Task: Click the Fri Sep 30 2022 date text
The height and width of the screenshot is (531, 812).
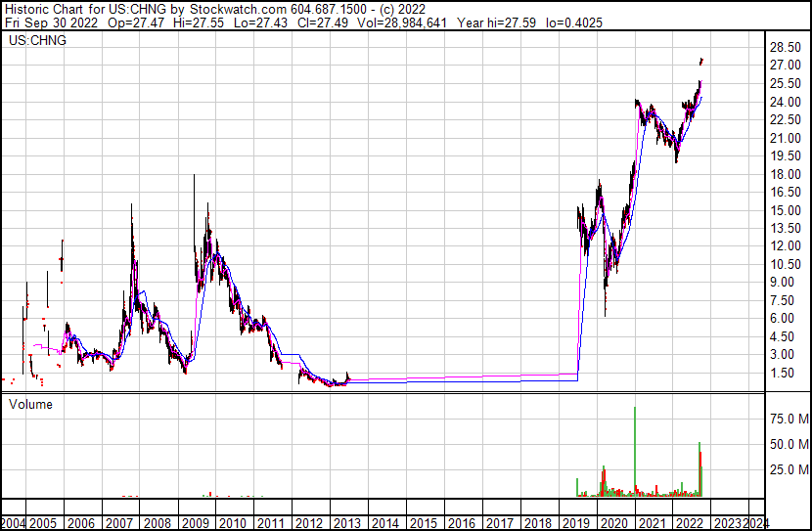Action: tap(51, 22)
